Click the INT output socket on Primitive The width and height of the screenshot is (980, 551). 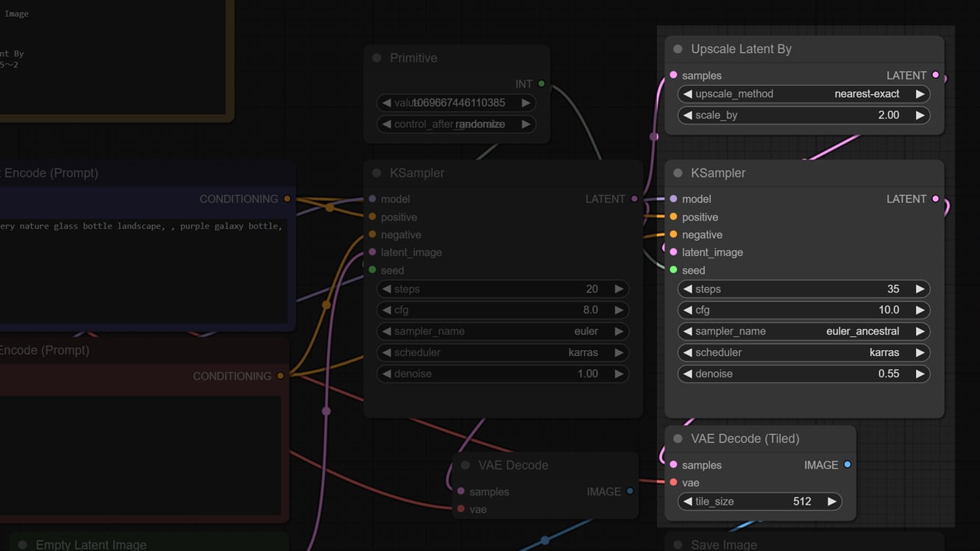[542, 84]
